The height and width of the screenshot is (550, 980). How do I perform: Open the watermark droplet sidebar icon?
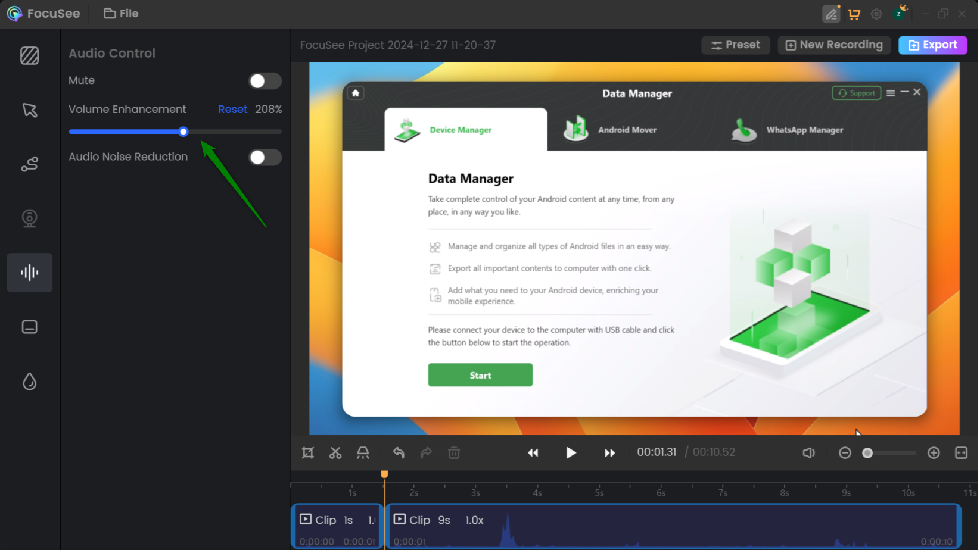pos(29,382)
